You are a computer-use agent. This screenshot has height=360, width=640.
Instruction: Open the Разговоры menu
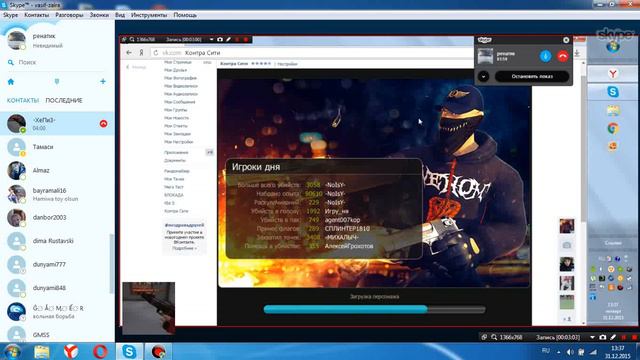(69, 15)
